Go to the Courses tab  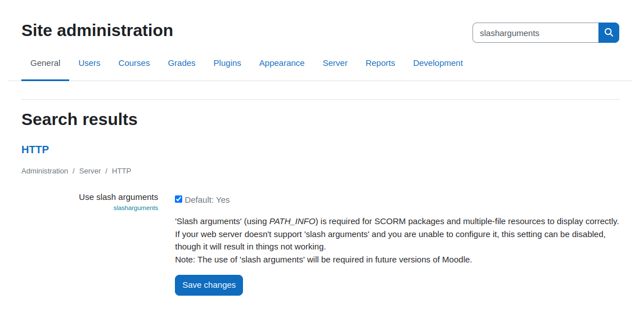134,63
